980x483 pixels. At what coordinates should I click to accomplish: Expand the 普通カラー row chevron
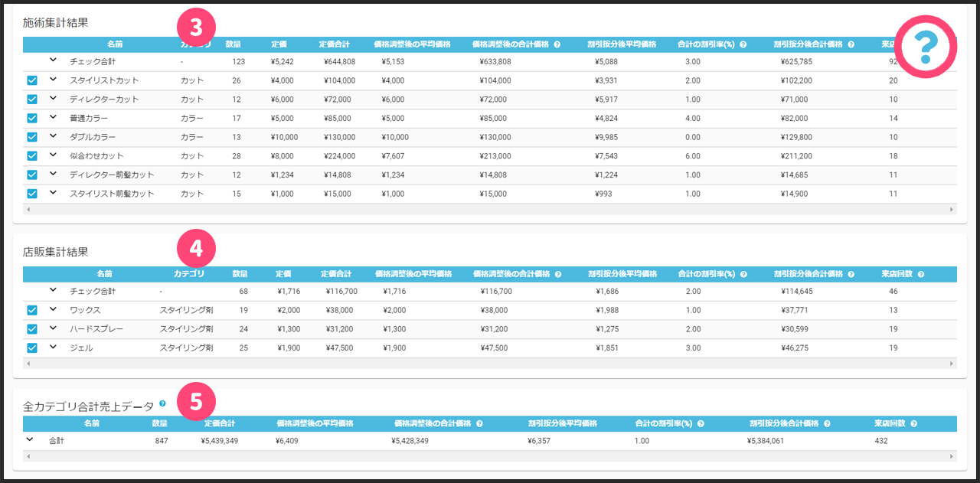(x=54, y=117)
